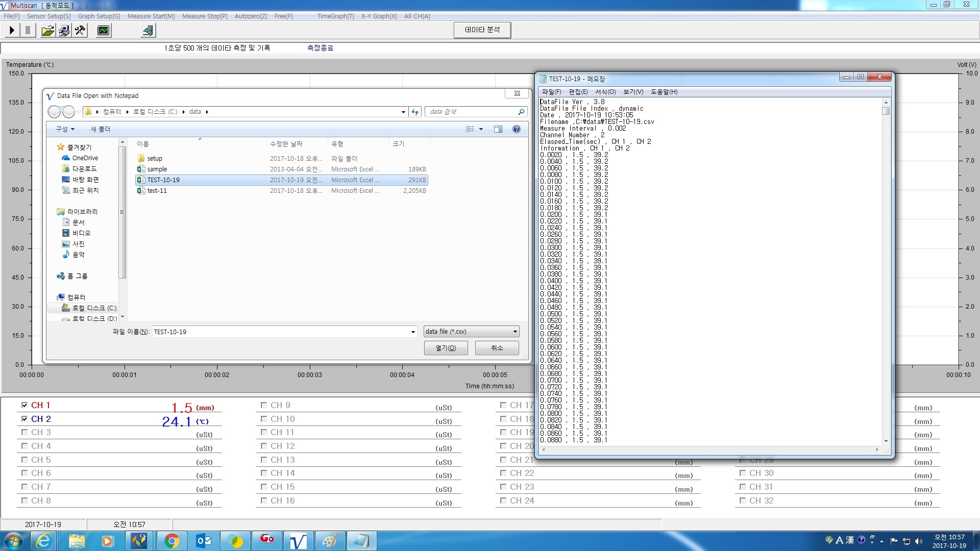Image resolution: width=980 pixels, height=551 pixels.
Task: Click the 취소 cancel button
Action: coord(497,348)
